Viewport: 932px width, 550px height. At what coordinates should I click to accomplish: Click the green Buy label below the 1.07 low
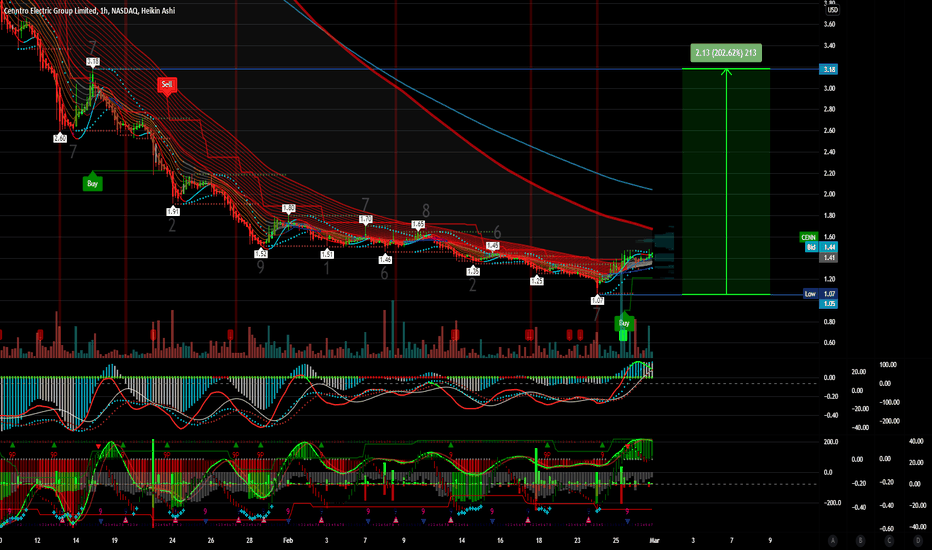point(624,323)
